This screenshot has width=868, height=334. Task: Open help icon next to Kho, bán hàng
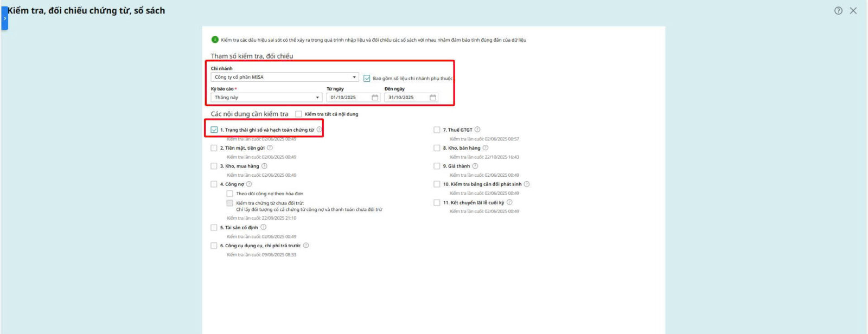[x=486, y=147]
